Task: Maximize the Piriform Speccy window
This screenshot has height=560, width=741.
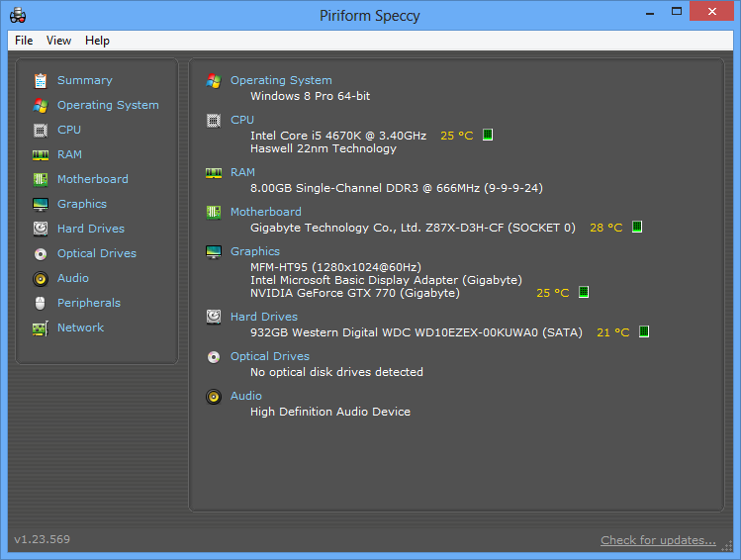Action: [677, 11]
